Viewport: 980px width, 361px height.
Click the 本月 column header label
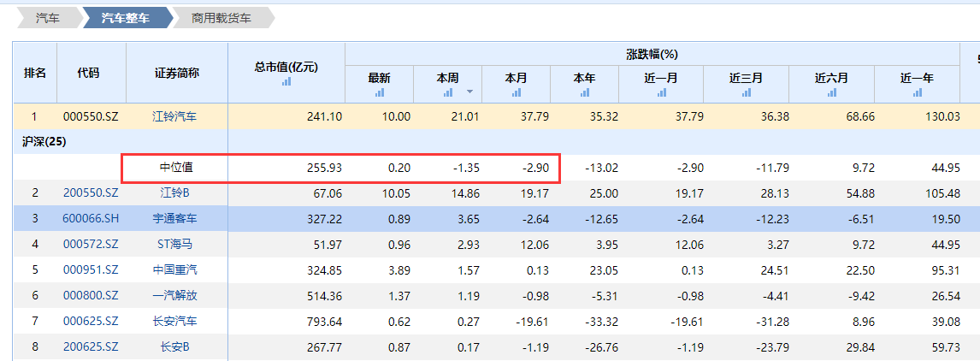tap(517, 78)
